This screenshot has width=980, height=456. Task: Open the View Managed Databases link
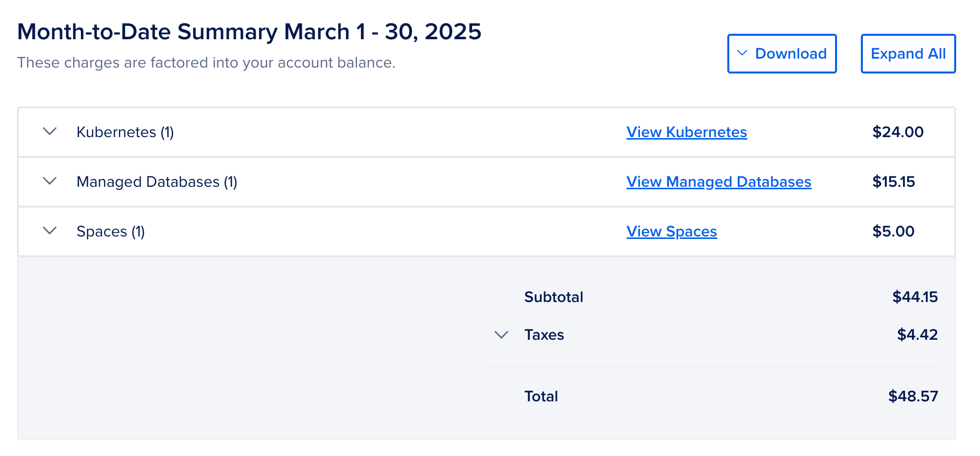click(718, 182)
